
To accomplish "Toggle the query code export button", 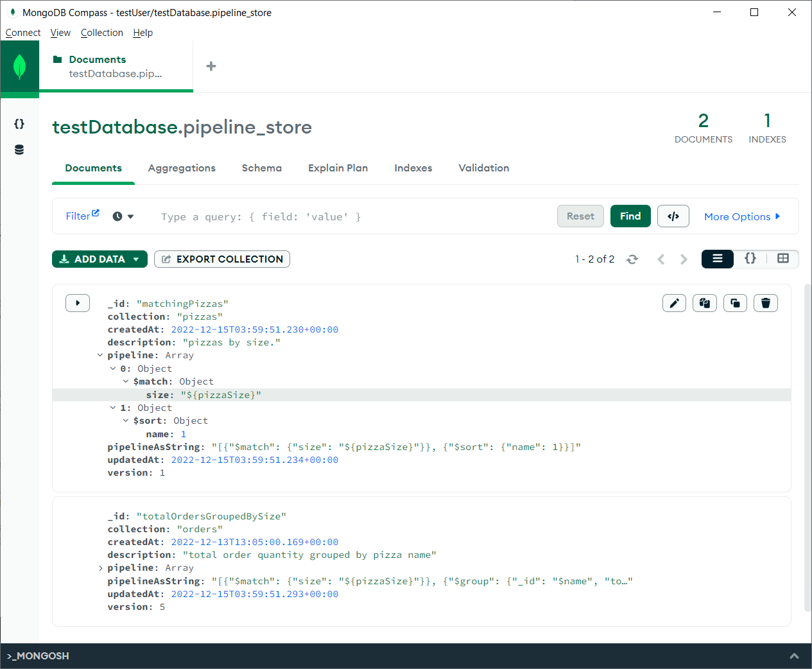I will coord(673,216).
